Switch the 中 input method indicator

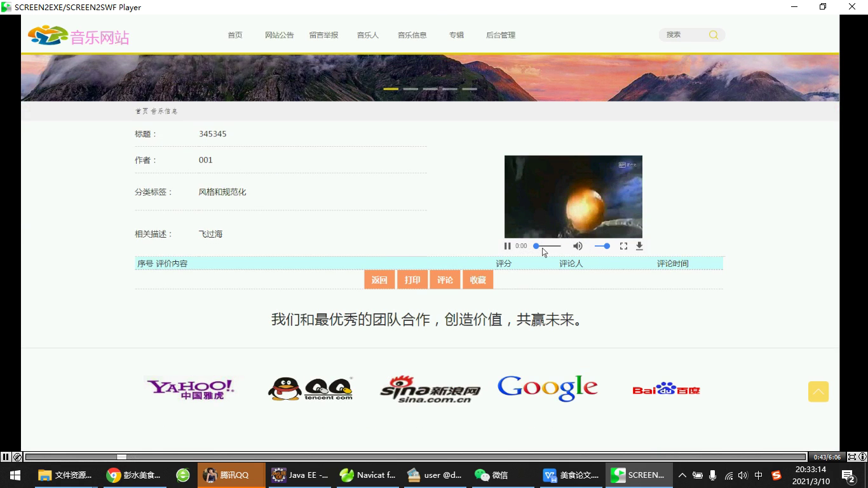click(x=758, y=475)
